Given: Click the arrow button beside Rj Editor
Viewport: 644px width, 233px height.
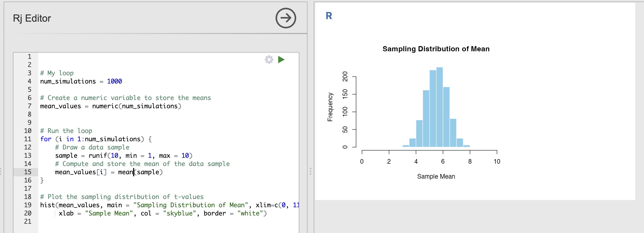Looking at the screenshot, I should tap(286, 18).
